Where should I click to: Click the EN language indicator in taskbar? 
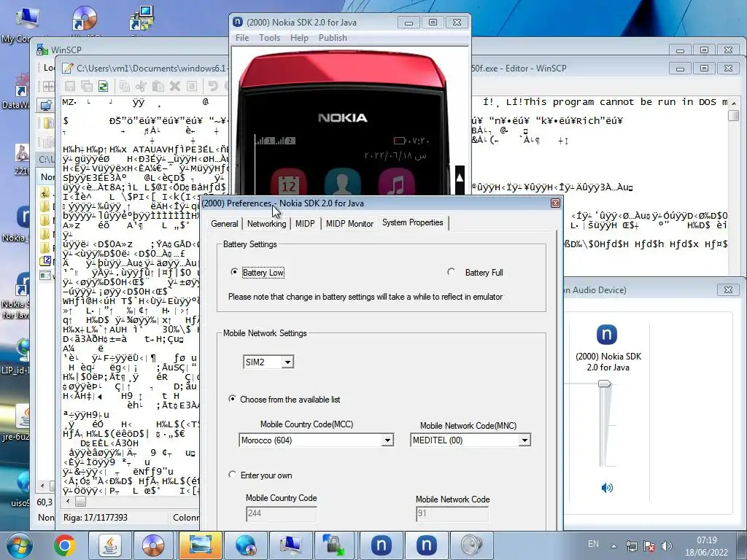(x=593, y=544)
